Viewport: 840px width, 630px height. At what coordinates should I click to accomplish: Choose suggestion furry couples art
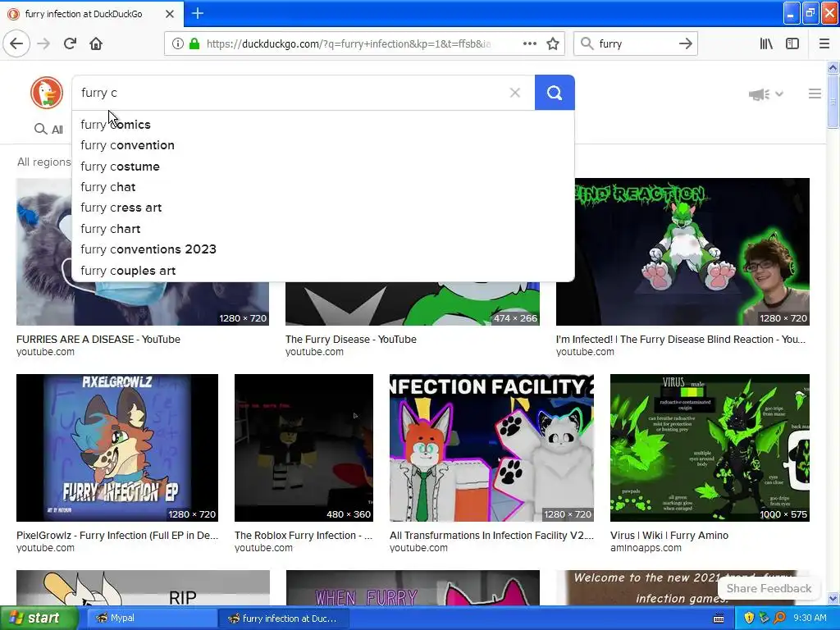pos(323,271)
